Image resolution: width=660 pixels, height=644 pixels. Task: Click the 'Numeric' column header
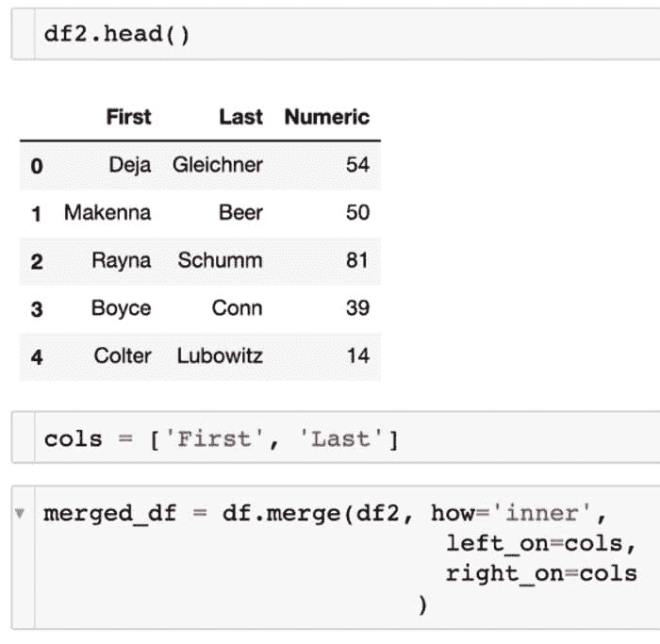click(326, 117)
